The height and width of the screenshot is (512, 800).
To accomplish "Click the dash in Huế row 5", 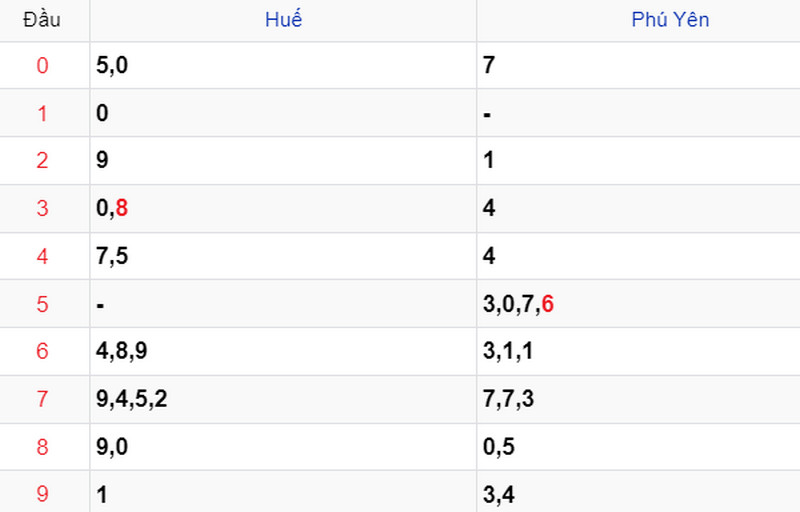I will [100, 306].
